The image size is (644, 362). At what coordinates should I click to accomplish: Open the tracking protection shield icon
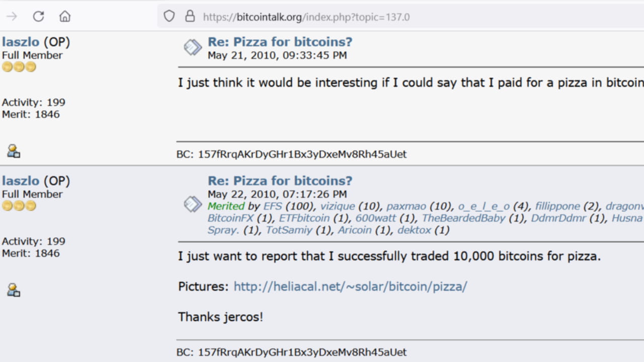coord(169,16)
